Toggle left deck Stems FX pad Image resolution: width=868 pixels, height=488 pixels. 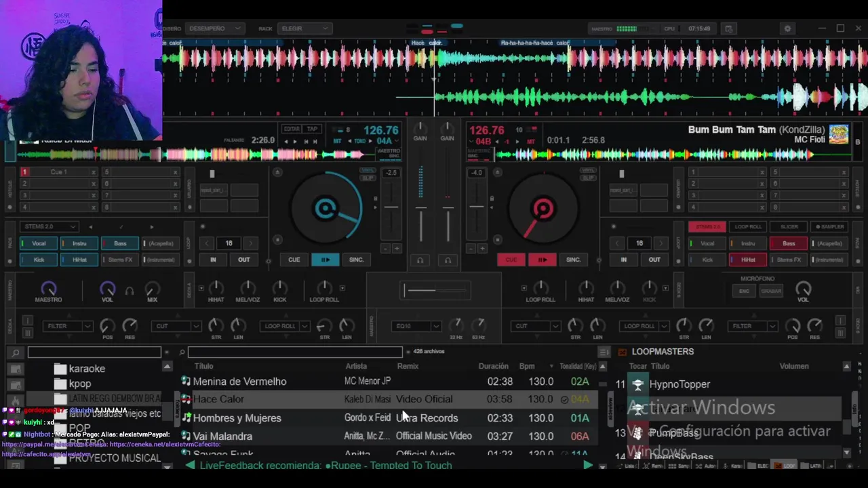120,260
